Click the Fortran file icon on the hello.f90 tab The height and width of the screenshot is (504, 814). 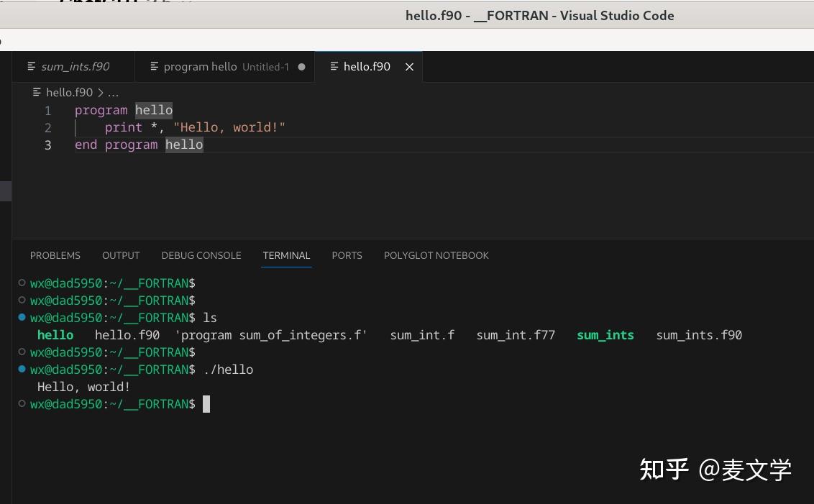point(334,66)
